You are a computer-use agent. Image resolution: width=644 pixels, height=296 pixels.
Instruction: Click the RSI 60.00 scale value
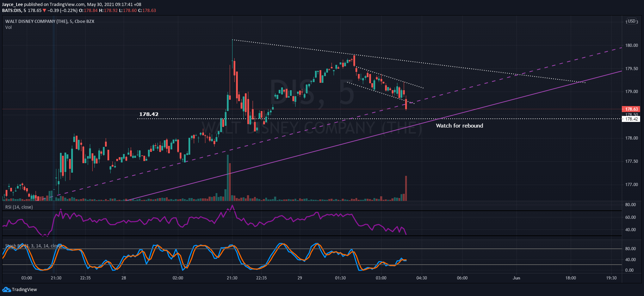click(630, 217)
